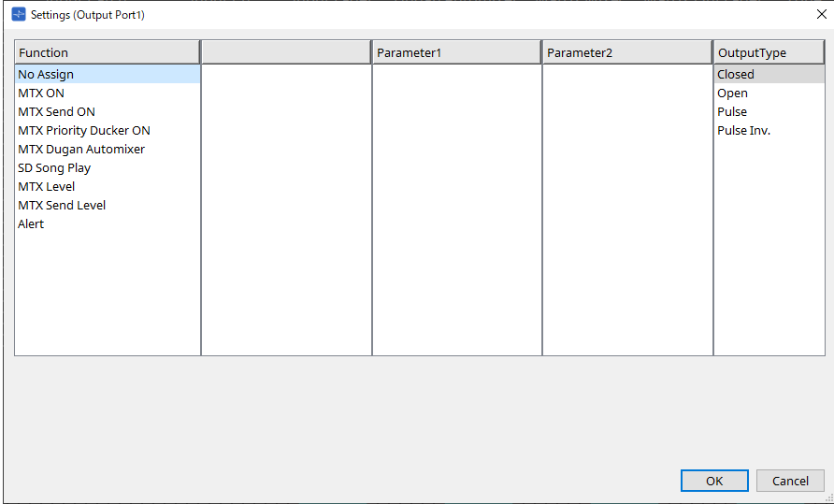Select SD Song Play function
This screenshot has width=834, height=504.
point(108,167)
